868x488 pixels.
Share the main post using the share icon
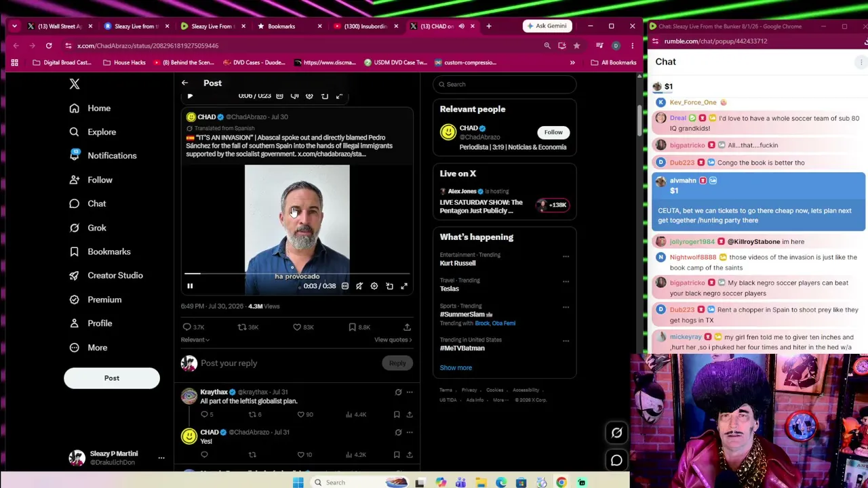[407, 327]
